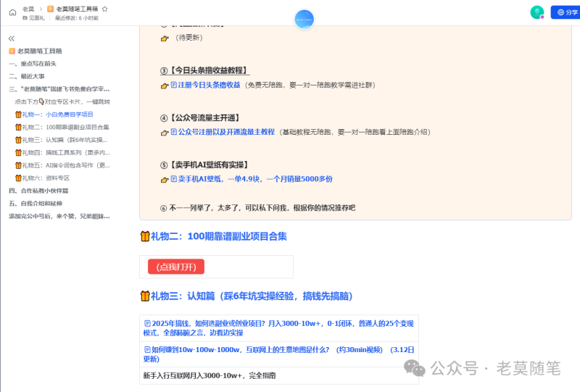Collapse the outline sidebar

click(12, 38)
